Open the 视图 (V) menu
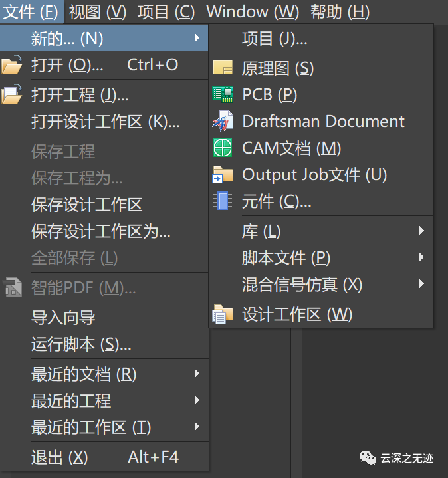Viewport: 448px width, 478px height. 98,12
